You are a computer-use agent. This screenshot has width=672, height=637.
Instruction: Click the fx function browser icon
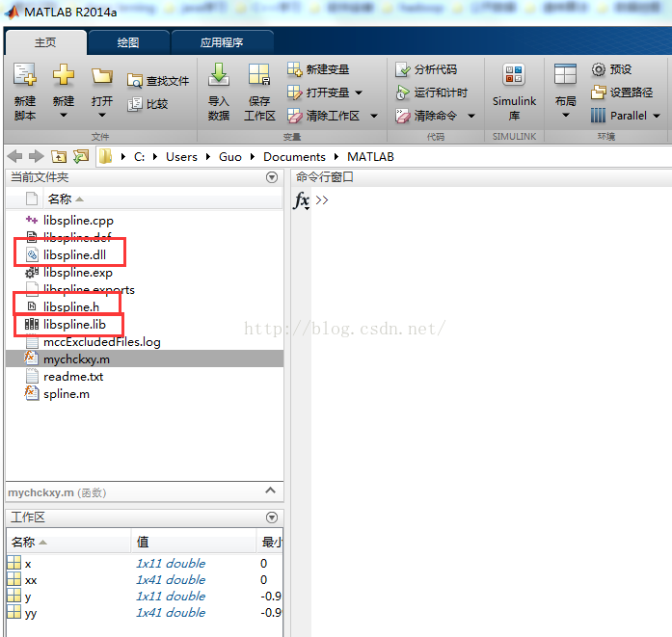(x=302, y=200)
